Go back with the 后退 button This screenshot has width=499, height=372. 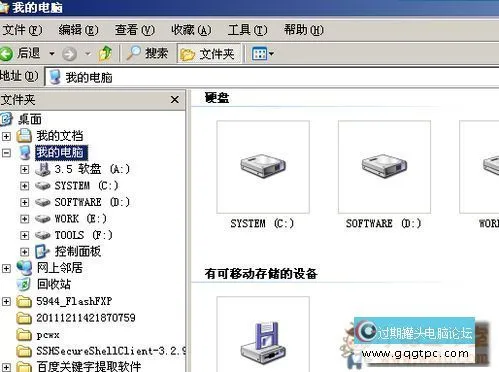pos(21,53)
